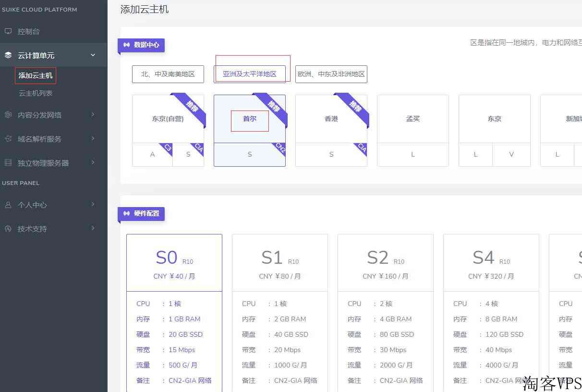The image size is (582, 392).
Task: Click the 30 Mbps bandwidth value
Action: click(393, 350)
